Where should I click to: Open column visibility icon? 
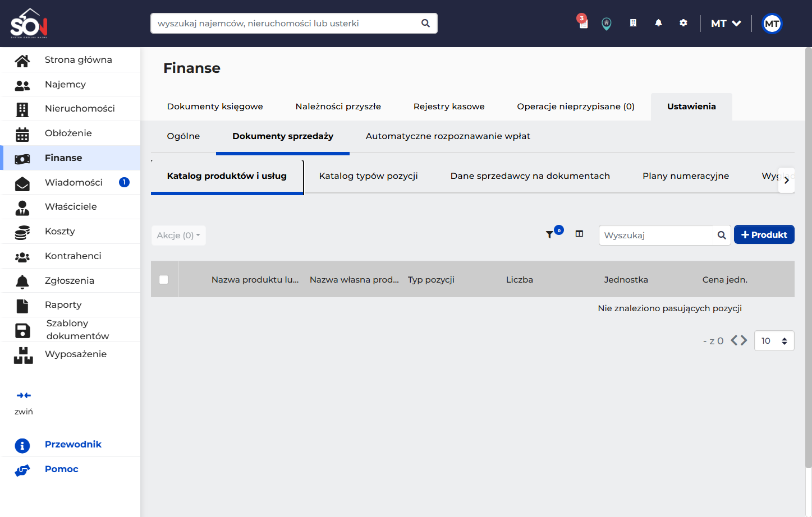pyautogui.click(x=580, y=234)
